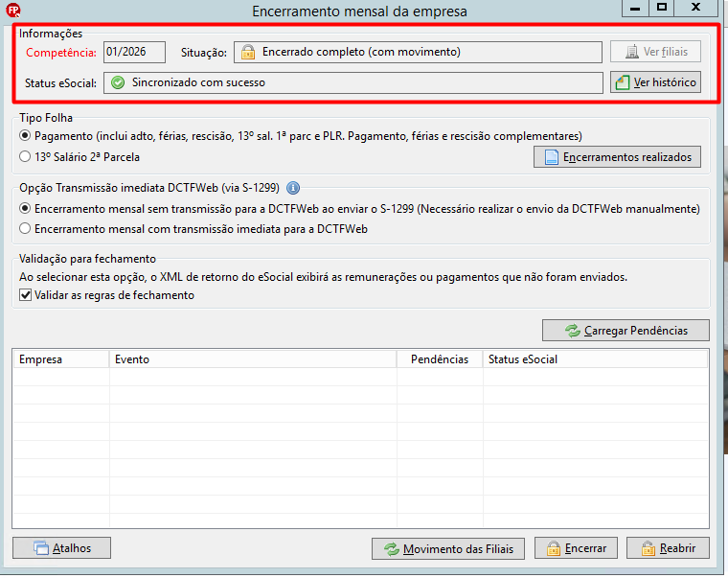728x578 pixels.
Task: Click the Status eSocial column header
Action: pos(595,359)
